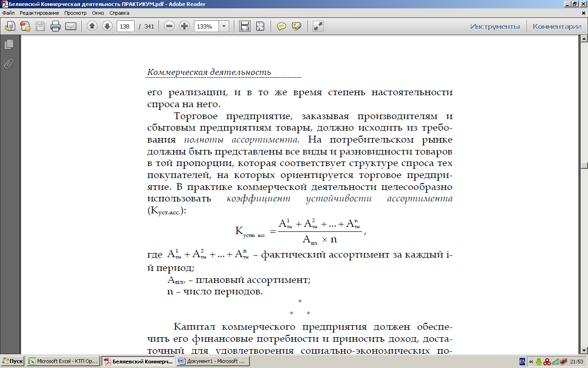
Task: Click the Open file toolbar icon
Action: tap(10, 26)
